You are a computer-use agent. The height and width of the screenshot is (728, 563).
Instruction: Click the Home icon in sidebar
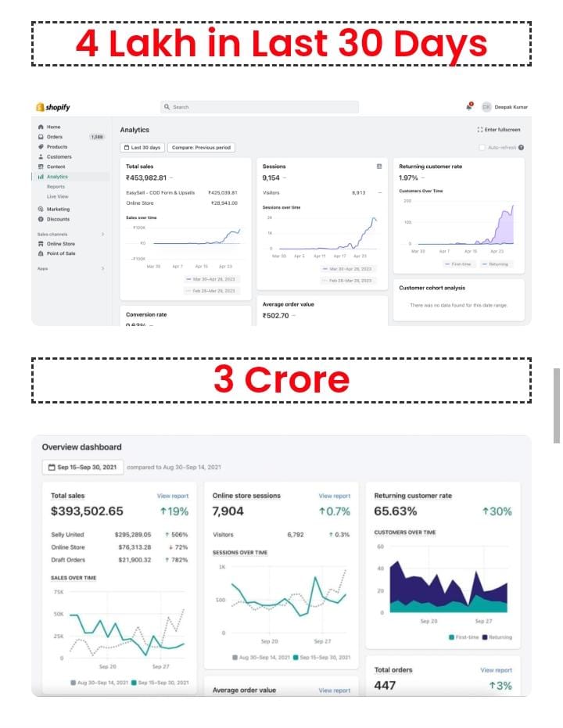click(41, 127)
